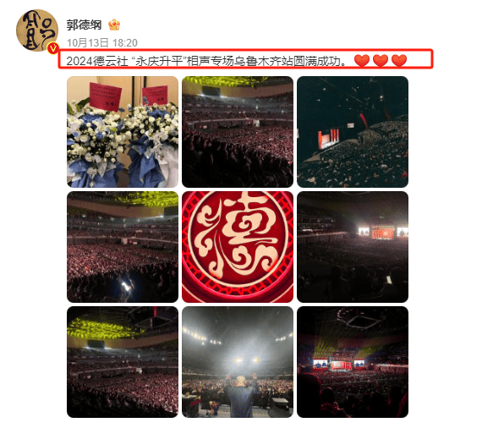Click the red card on the left bouquet
Screen dimensions: 504x428
(x=106, y=96)
